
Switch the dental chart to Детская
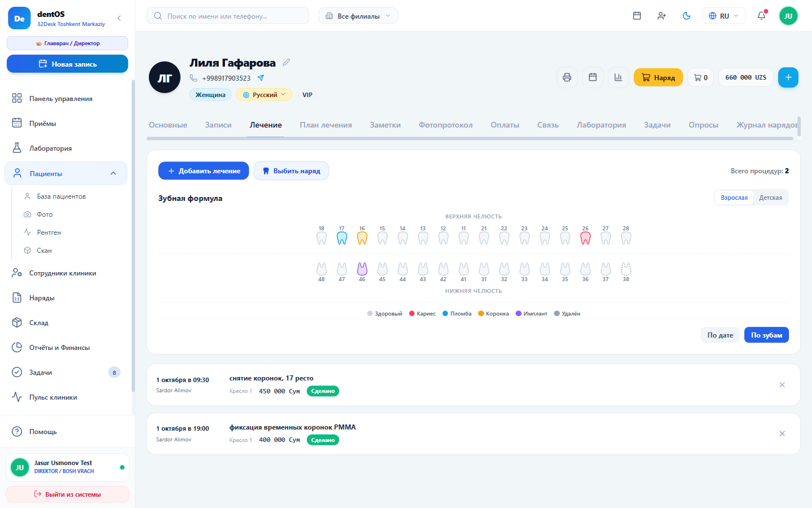[x=770, y=198]
